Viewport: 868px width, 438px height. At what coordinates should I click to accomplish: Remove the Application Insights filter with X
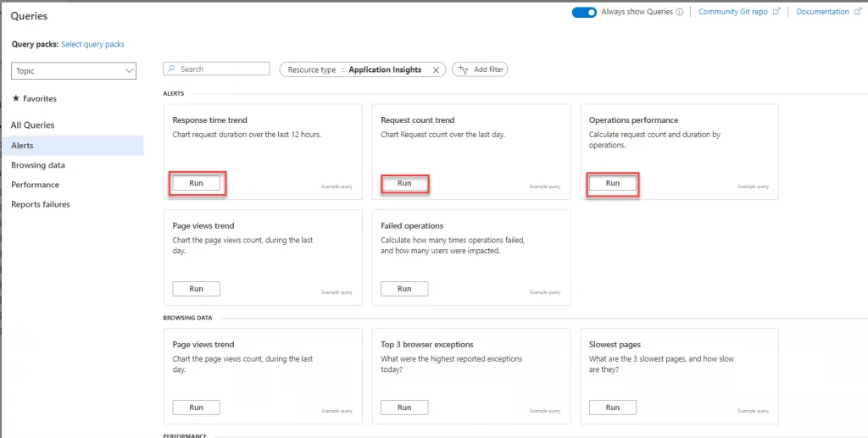point(436,69)
